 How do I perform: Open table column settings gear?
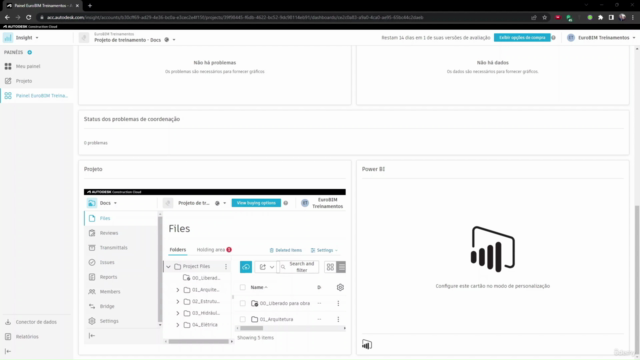(340, 287)
